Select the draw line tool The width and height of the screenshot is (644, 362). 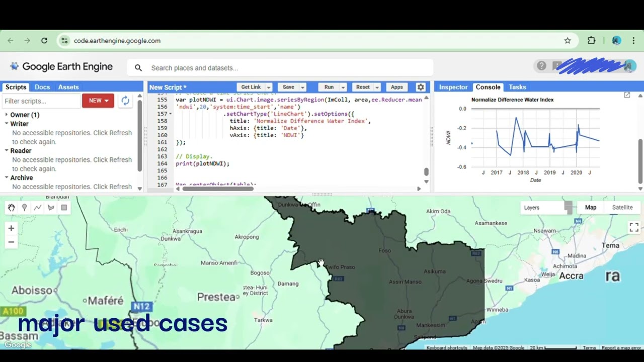38,208
